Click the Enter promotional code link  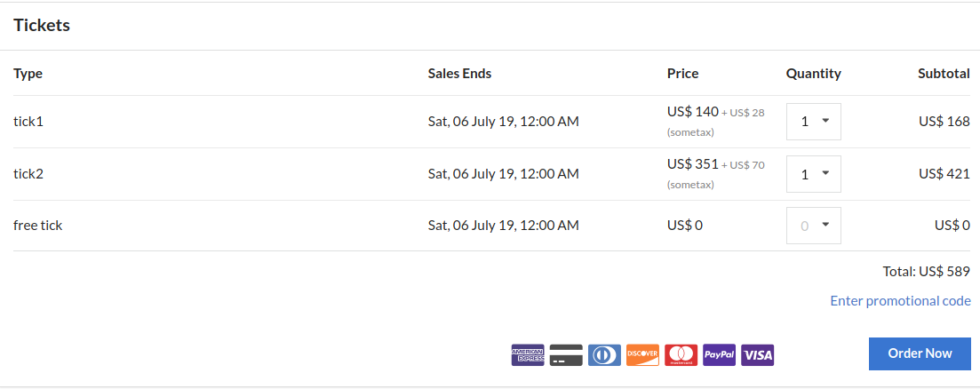pos(900,301)
